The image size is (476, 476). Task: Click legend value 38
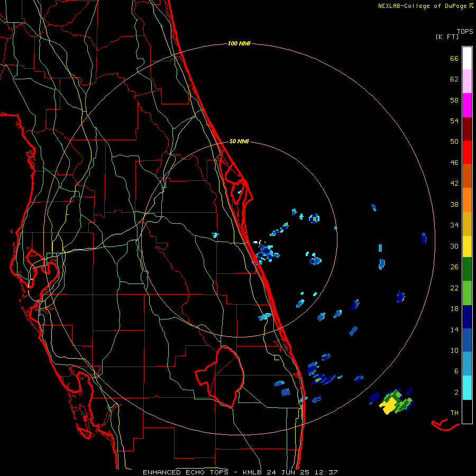coord(454,204)
